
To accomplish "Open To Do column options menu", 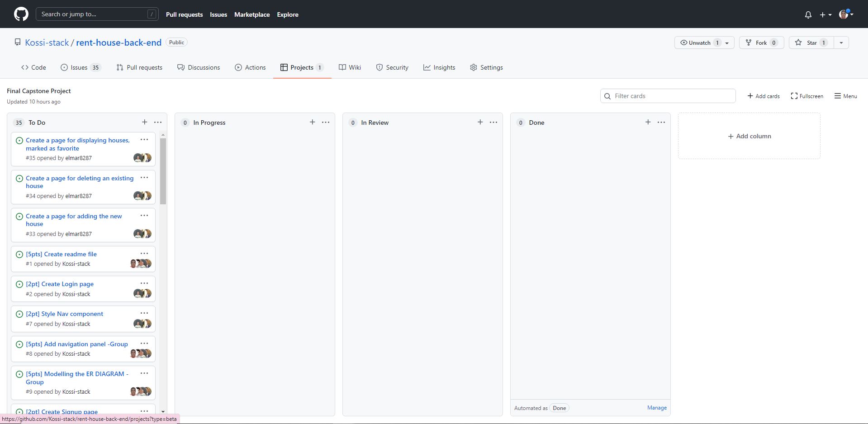I will pos(158,122).
